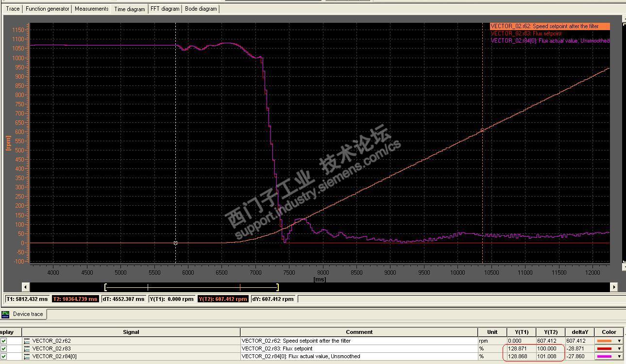Click the table comment 'VECTOR_02.r83: Flux setpoint'
The image size is (626, 364).
(x=277, y=348)
